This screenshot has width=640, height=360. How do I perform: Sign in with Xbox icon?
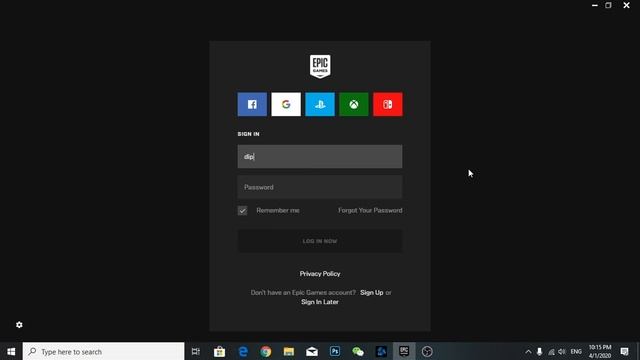[x=354, y=104]
